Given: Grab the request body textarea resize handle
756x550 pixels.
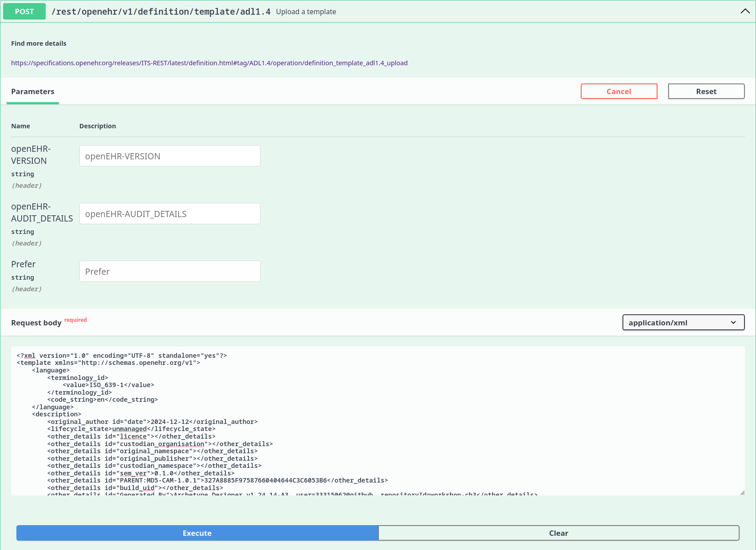Looking at the screenshot, I should 742,493.
